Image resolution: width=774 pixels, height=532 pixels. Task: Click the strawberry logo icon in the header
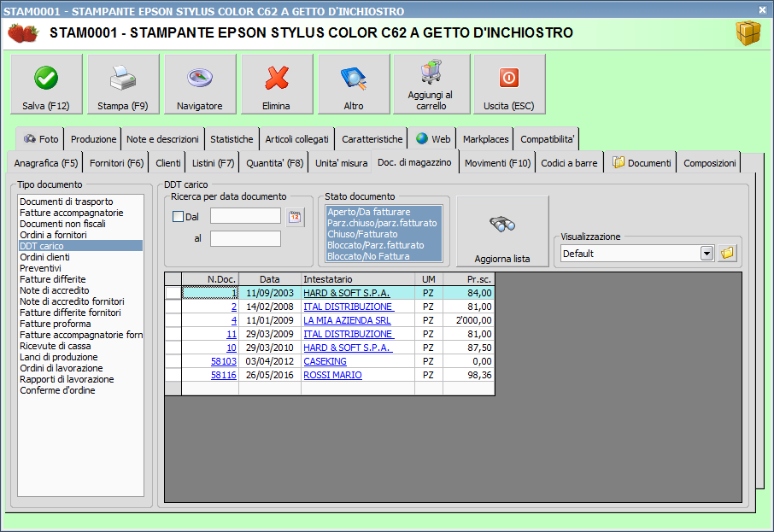(x=23, y=33)
